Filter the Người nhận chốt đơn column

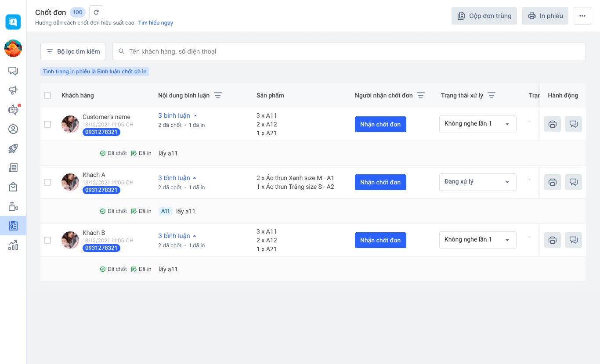point(421,95)
